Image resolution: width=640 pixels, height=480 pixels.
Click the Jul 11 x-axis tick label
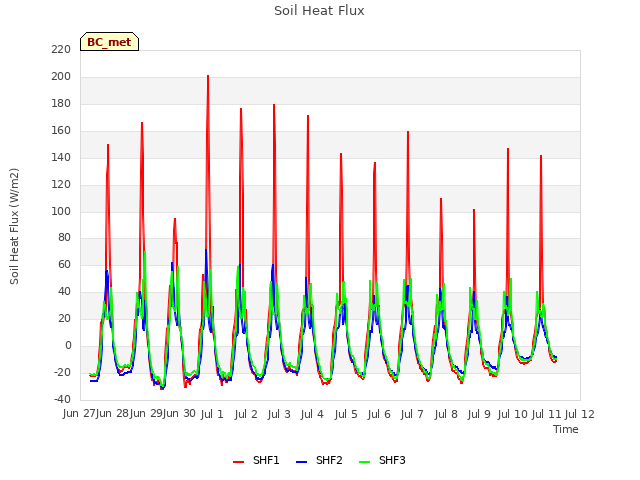547,414
